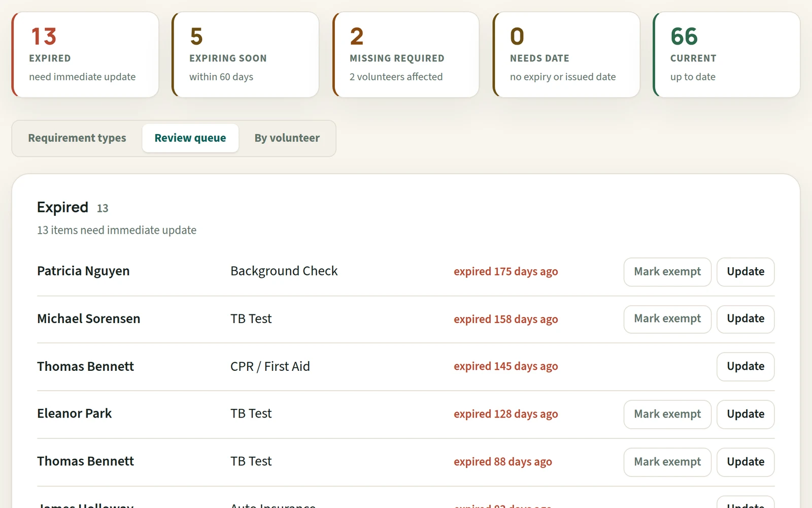The width and height of the screenshot is (812, 508).
Task: Click the name Patricia Nguyen
Action: click(x=83, y=271)
